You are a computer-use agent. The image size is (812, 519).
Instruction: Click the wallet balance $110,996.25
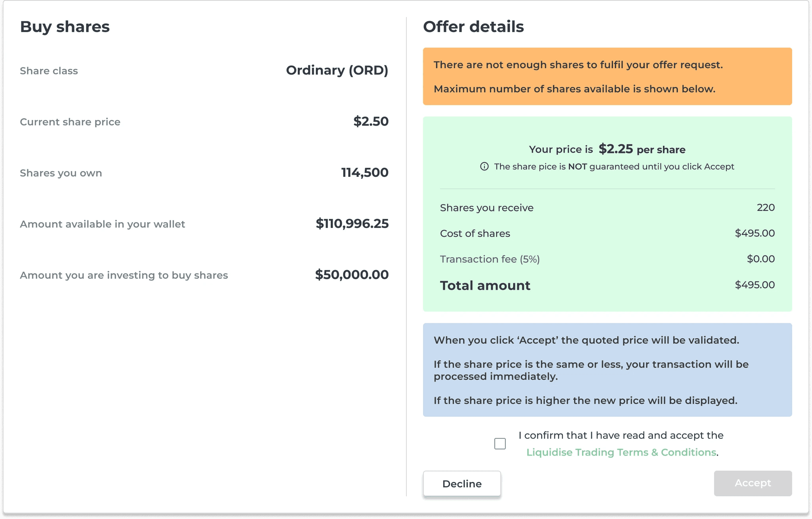(352, 224)
